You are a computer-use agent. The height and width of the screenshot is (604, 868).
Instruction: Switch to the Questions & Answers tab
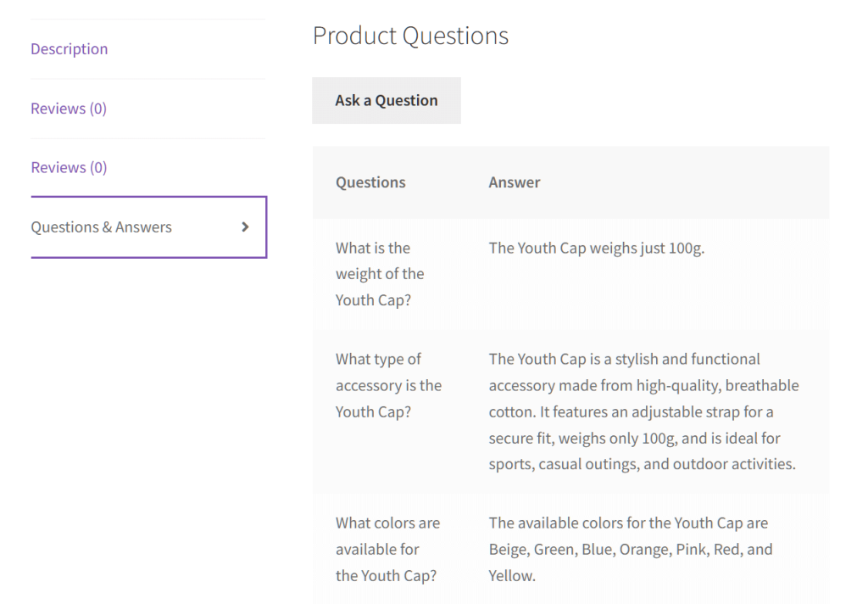click(102, 227)
